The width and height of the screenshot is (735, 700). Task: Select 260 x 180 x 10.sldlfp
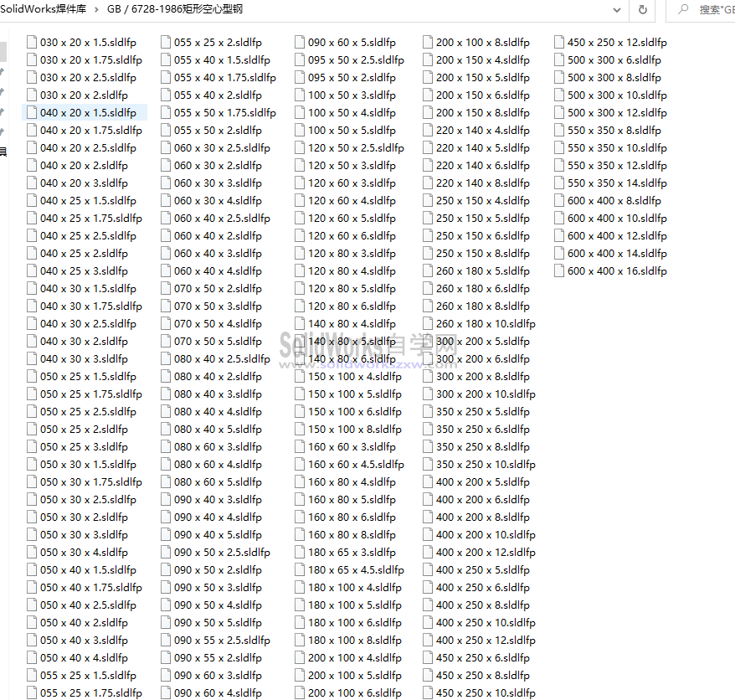click(x=480, y=323)
